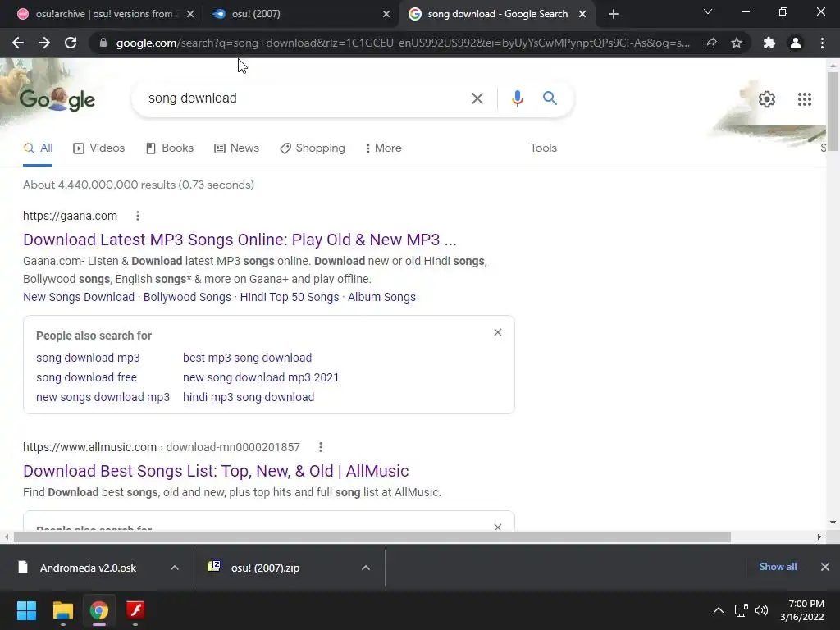Search for new song download mp3 2021
Viewport: 840px width, 630px height.
tap(261, 377)
